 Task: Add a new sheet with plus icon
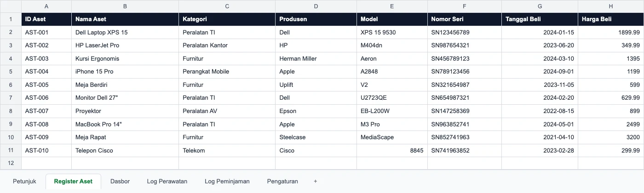315,182
